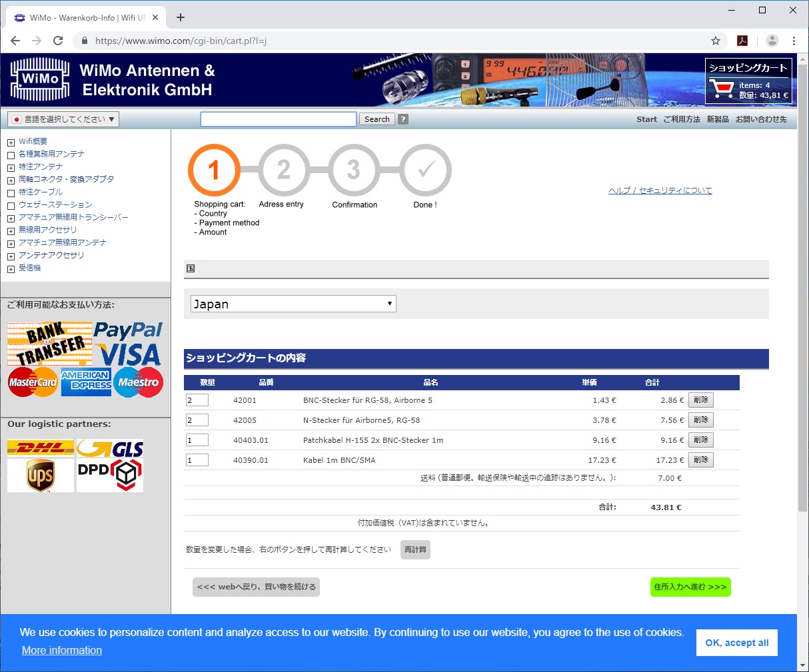
Task: Delete the Kabel 1m BNC/SMA item
Action: (701, 460)
